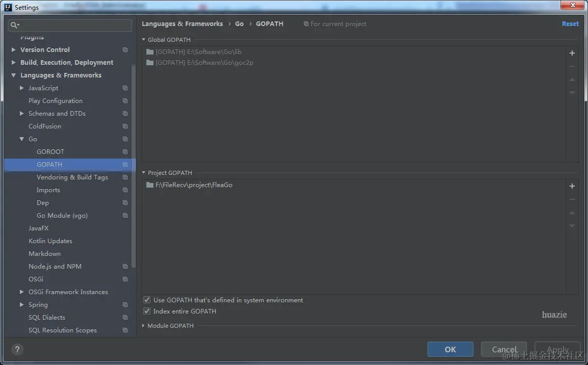Viewport: 588px width, 365px height.
Task: Click Languages & Frameworks breadcrumb
Action: click(182, 23)
